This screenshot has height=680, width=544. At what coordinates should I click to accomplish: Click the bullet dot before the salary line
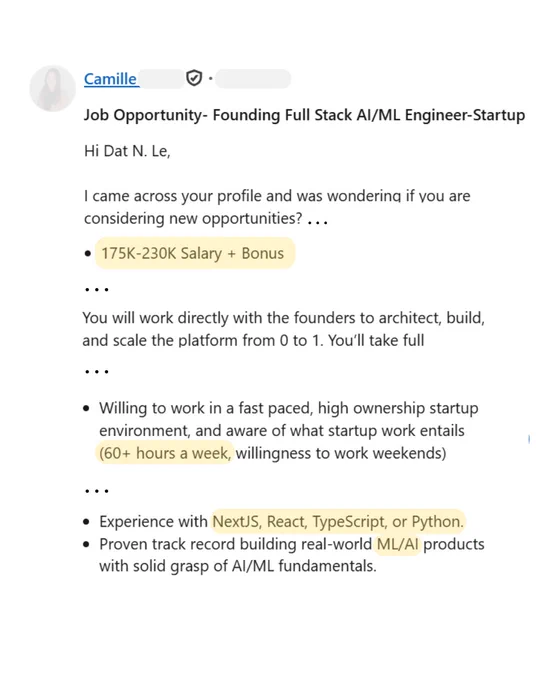coord(88,253)
